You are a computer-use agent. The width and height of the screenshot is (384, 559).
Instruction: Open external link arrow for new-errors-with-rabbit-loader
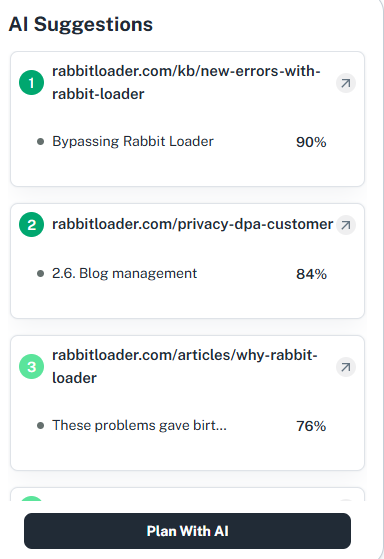(x=345, y=83)
